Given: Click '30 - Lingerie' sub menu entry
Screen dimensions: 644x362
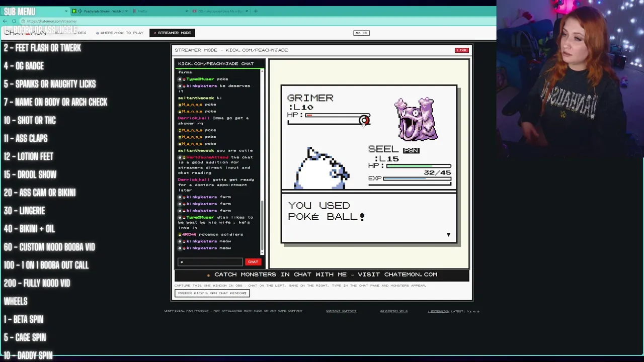Looking at the screenshot, I should click(24, 211).
